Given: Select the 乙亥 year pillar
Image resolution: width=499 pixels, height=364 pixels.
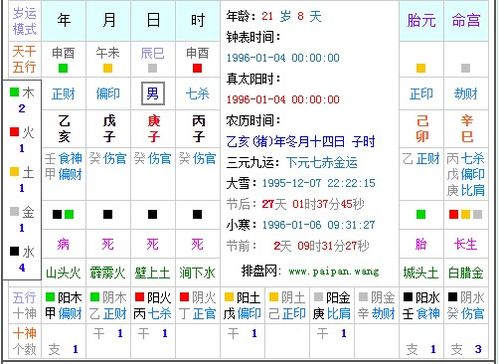Looking at the screenshot, I should 64,128.
